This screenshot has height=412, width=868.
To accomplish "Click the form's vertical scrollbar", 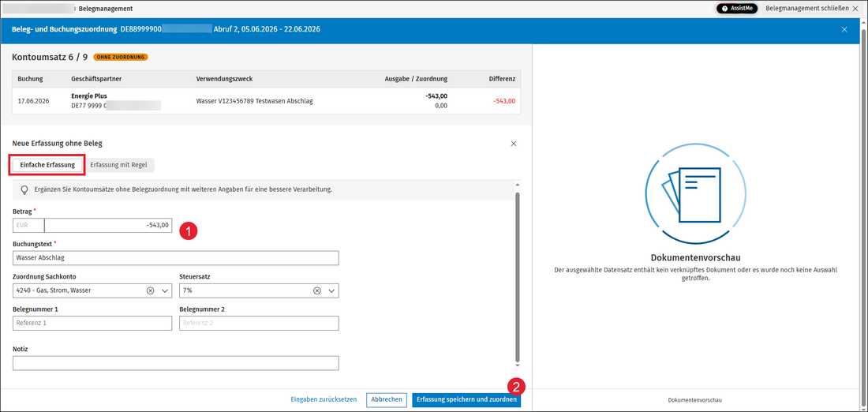I will pyautogui.click(x=518, y=277).
